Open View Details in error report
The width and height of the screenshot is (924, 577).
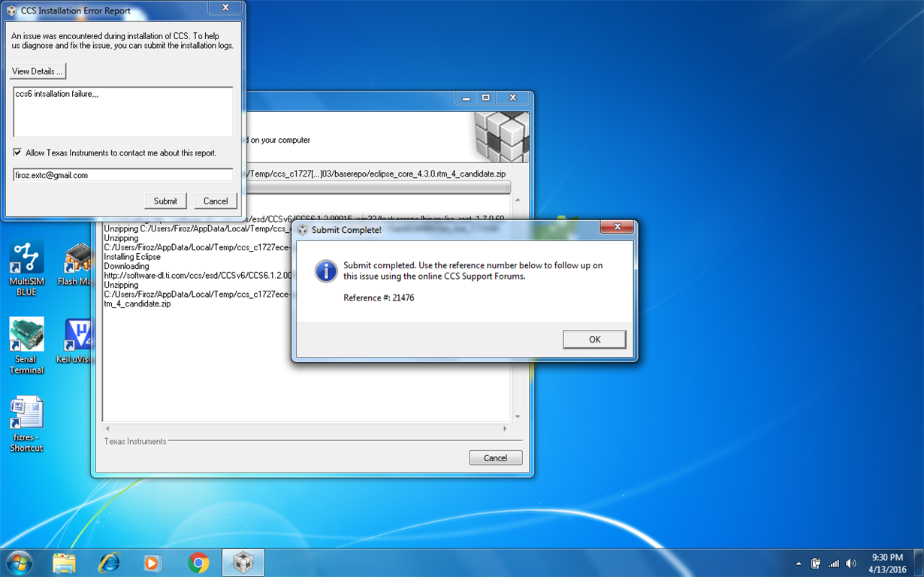click(x=38, y=71)
